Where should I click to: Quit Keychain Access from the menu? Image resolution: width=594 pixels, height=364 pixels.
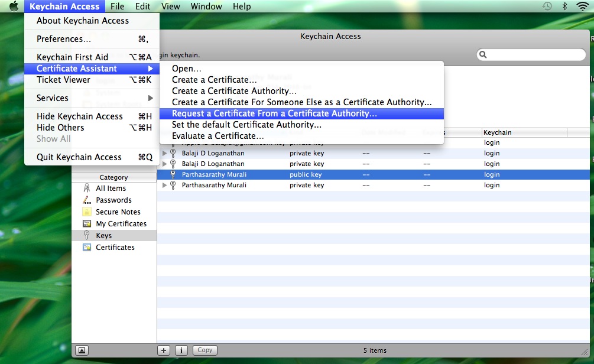coord(92,157)
